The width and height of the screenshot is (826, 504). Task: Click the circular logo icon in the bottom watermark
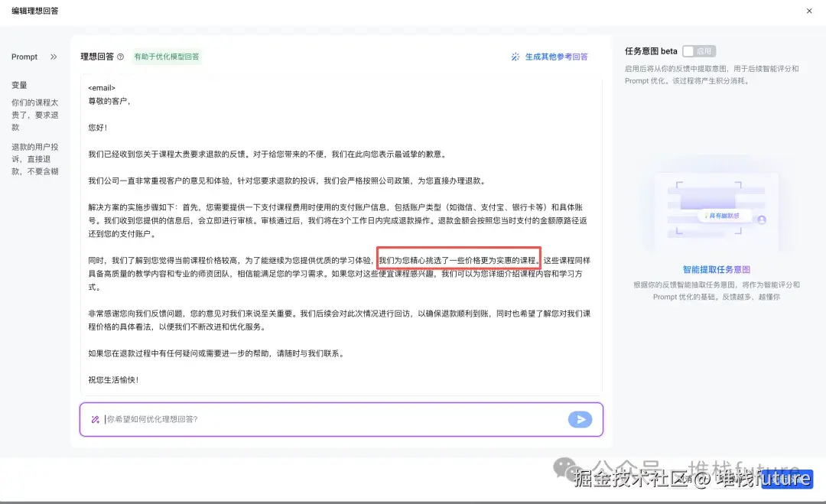(564, 467)
